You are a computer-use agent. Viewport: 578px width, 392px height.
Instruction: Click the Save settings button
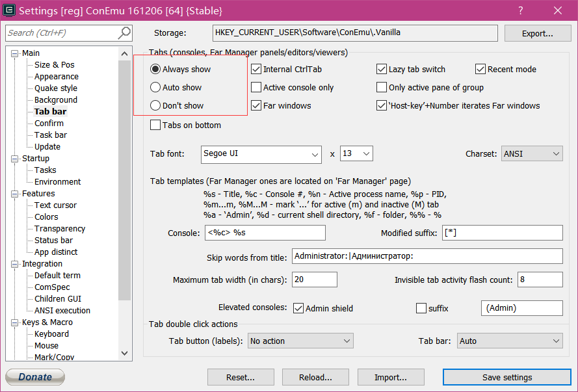pyautogui.click(x=507, y=377)
